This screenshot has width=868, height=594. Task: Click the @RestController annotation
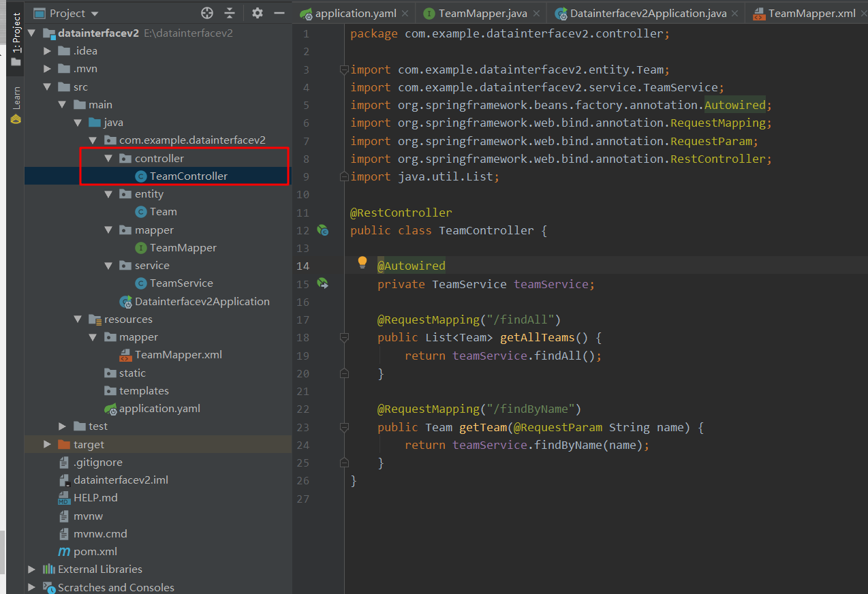click(401, 213)
